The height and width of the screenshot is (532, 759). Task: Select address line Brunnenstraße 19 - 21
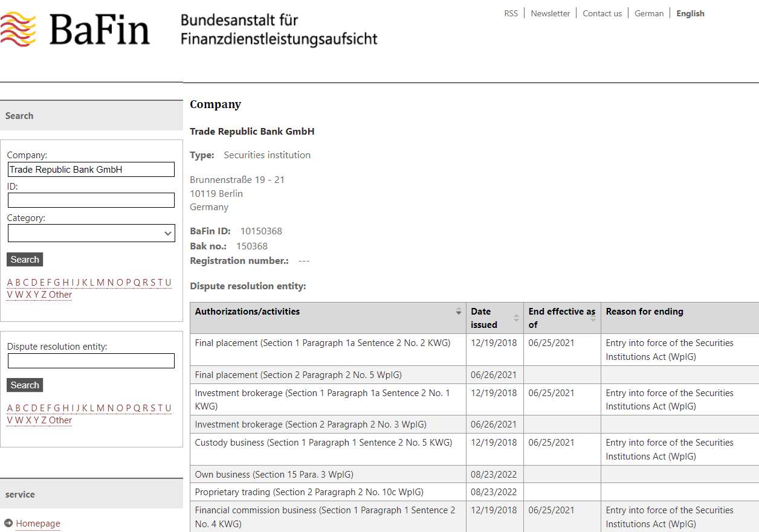point(237,180)
